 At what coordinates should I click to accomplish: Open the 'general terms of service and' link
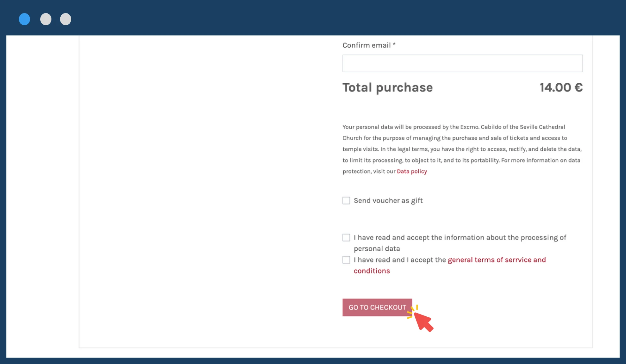pyautogui.click(x=496, y=260)
